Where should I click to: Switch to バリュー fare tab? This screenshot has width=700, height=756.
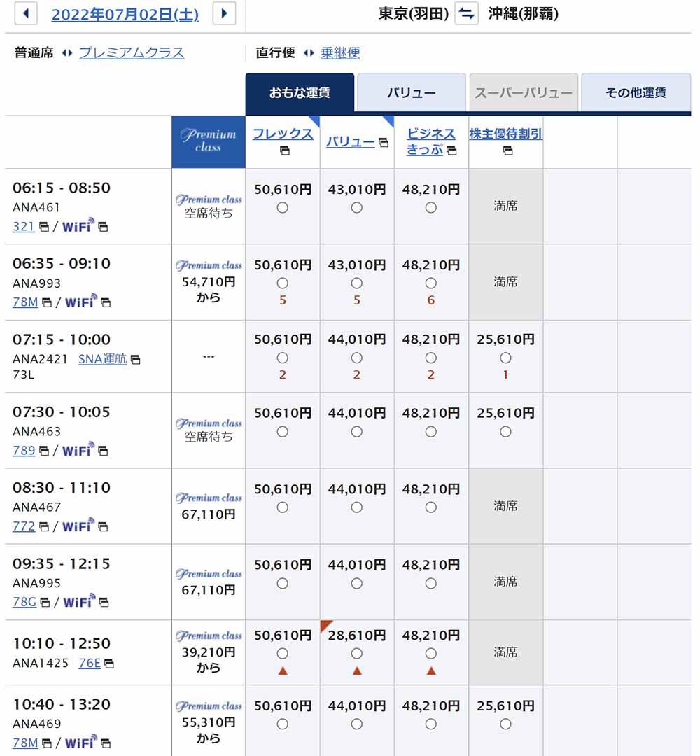[x=411, y=92]
